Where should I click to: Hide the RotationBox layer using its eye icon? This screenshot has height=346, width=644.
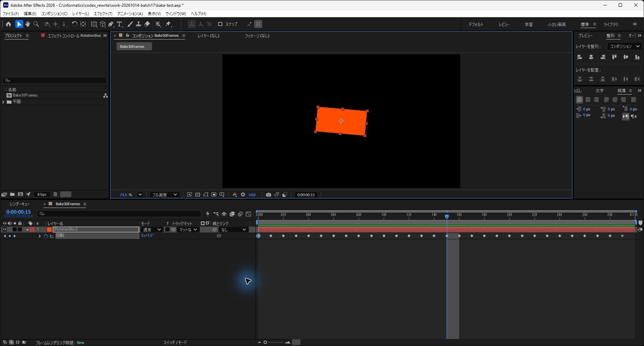[x=4, y=230]
